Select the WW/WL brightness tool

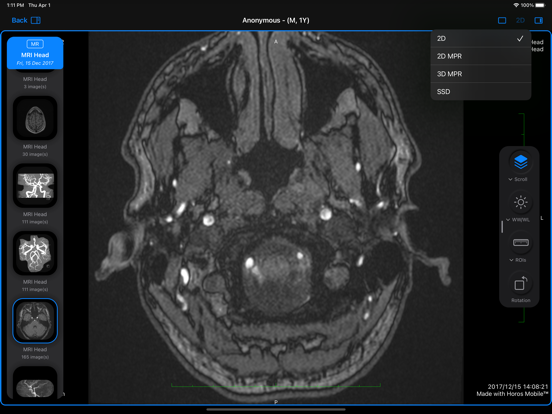coord(521,202)
